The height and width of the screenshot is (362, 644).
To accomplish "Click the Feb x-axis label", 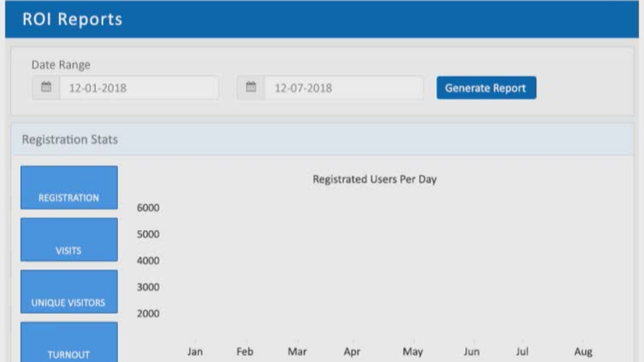I will click(245, 352).
